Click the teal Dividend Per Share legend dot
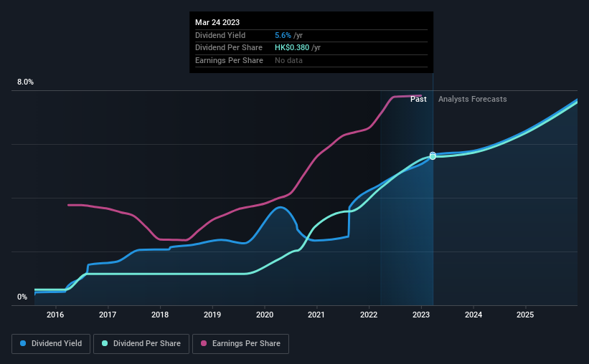Image resolution: width=589 pixels, height=364 pixels. tap(105, 343)
